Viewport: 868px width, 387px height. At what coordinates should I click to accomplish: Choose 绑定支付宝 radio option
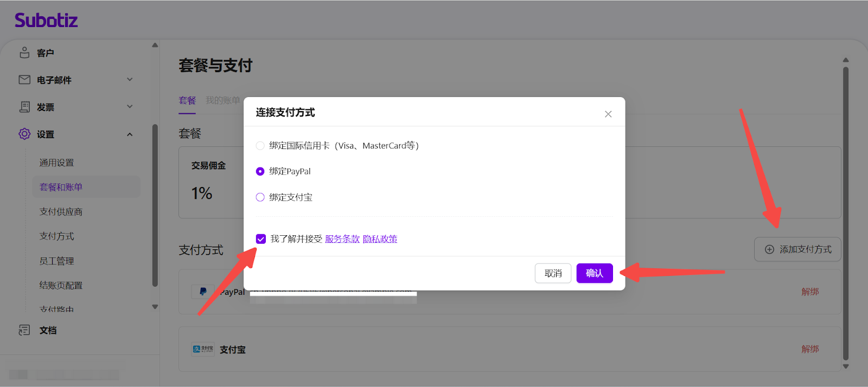pos(260,197)
